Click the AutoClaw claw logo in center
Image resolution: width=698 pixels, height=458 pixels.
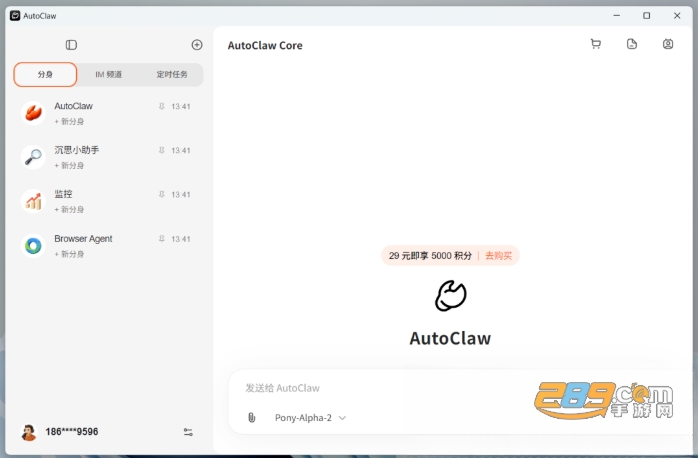pos(450,296)
